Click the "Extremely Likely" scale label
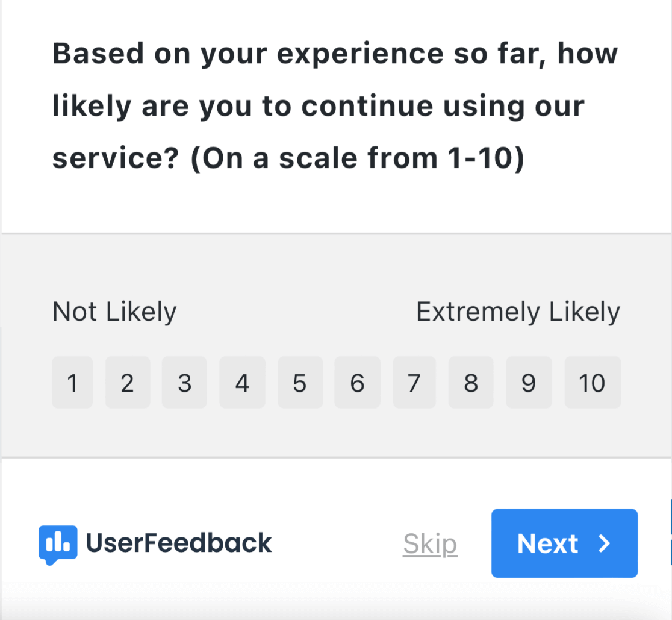The image size is (672, 620). [x=518, y=312]
